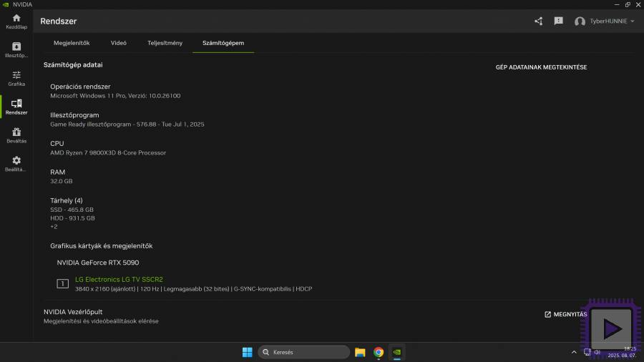Click the user avatar icon
Viewport: 644px width, 362px height.
click(x=580, y=21)
